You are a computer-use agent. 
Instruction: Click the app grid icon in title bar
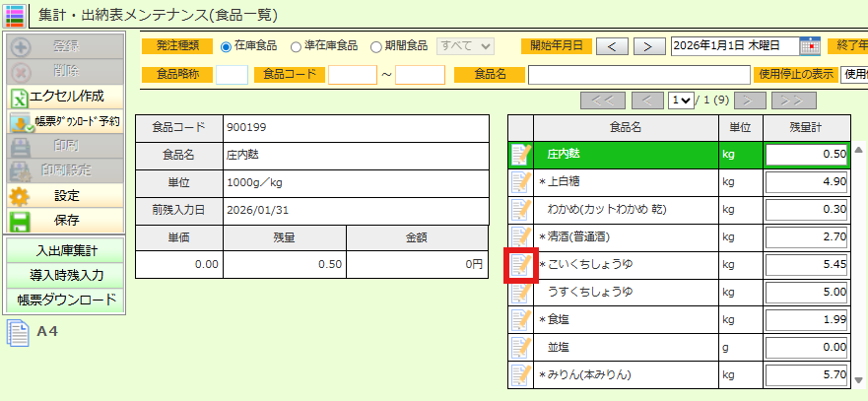coord(15,15)
